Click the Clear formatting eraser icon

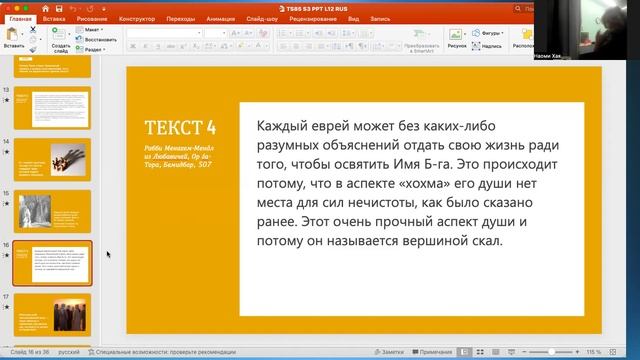click(x=263, y=33)
